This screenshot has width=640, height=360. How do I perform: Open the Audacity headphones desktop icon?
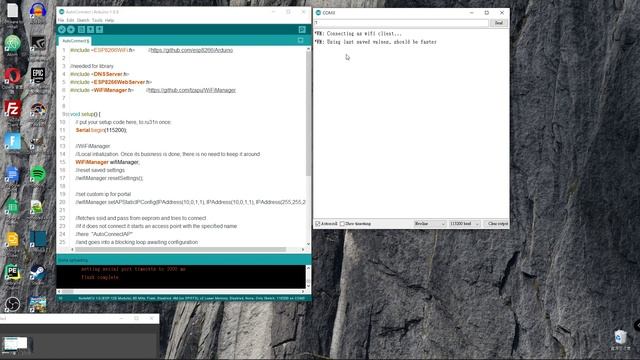(x=38, y=10)
